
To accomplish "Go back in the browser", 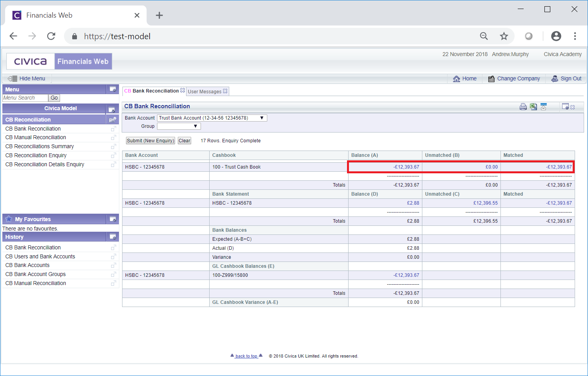I will click(13, 36).
